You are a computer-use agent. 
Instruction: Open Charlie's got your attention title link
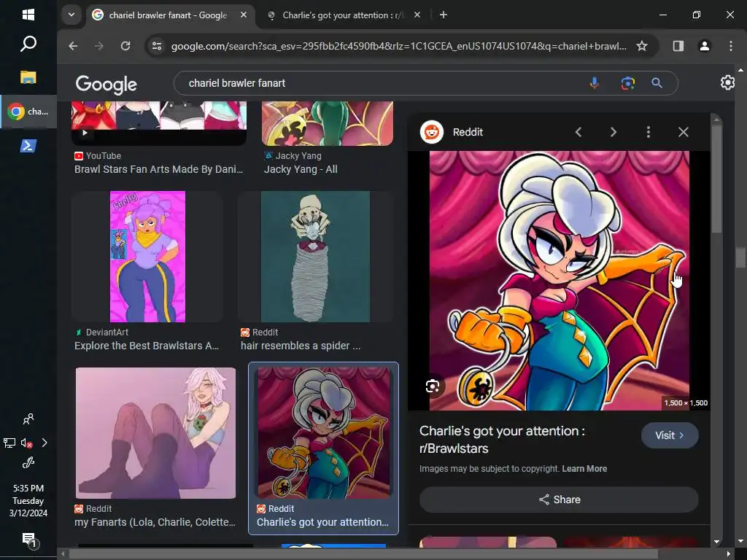coord(502,440)
